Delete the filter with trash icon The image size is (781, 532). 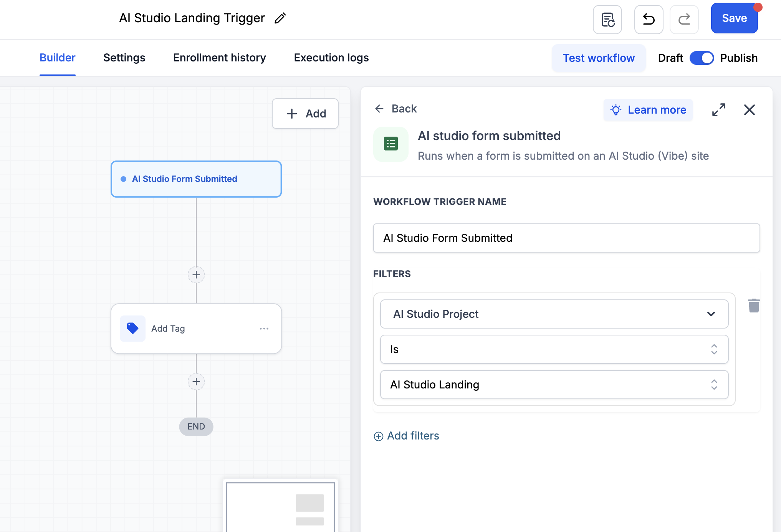(754, 306)
